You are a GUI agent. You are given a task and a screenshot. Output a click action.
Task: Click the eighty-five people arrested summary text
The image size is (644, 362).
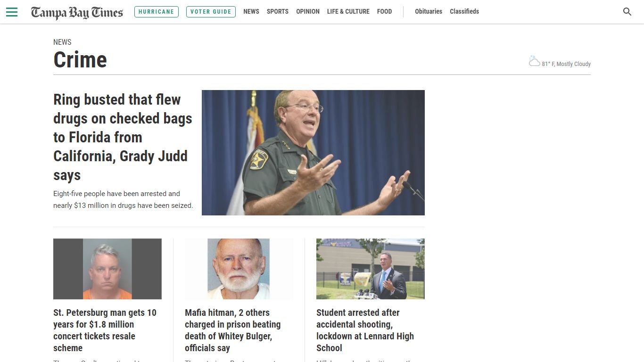pyautogui.click(x=123, y=199)
